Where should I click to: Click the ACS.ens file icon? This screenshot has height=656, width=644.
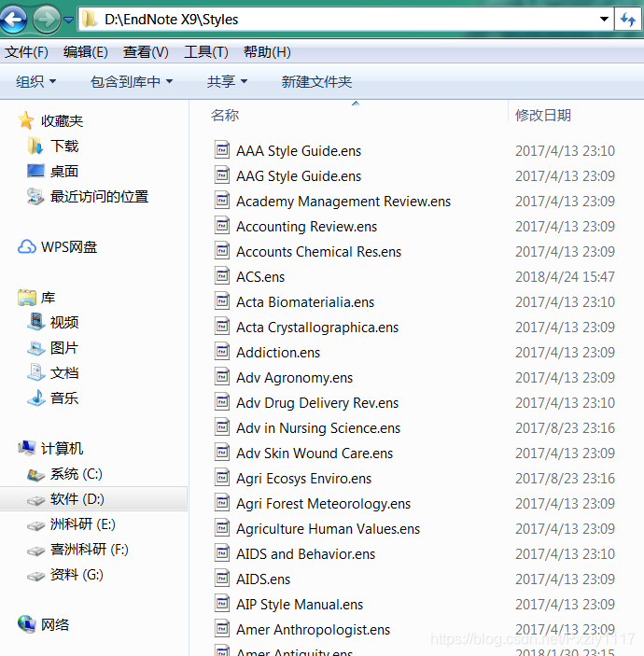coord(222,275)
